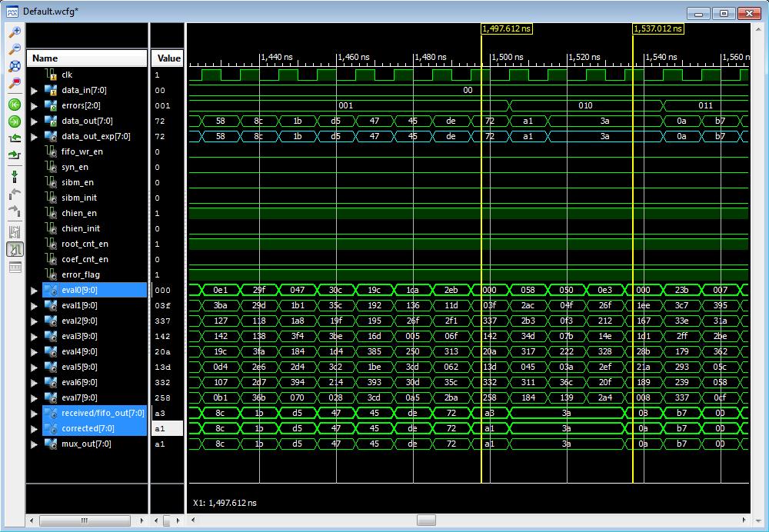The height and width of the screenshot is (532, 769).
Task: Select the corrected[7:0] signal
Action: coord(87,428)
